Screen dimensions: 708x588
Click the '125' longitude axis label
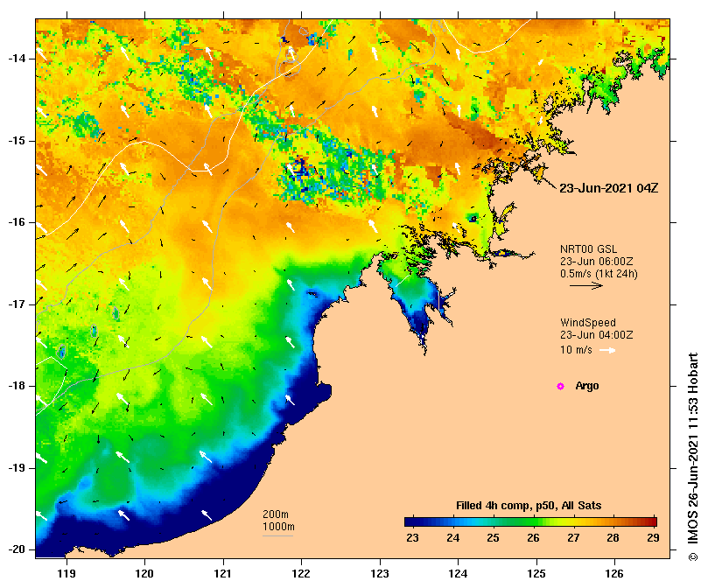click(536, 574)
